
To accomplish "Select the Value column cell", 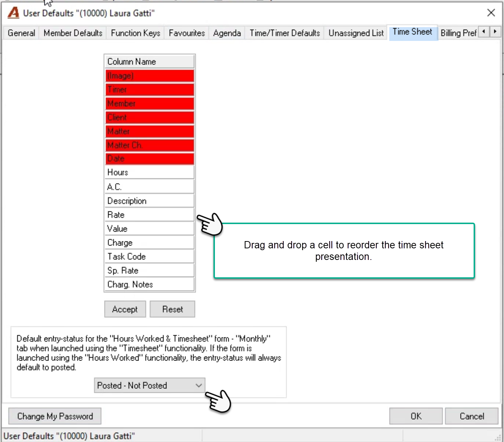I will [150, 229].
